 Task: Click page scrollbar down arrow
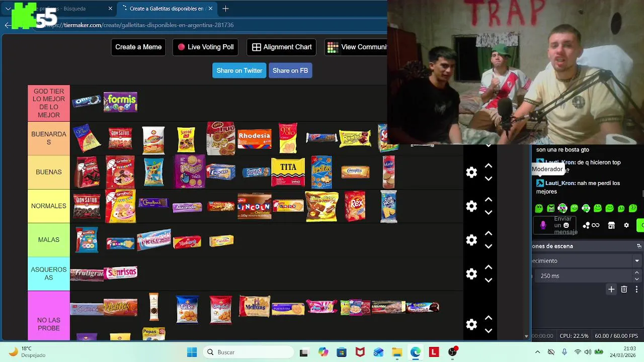tap(526, 336)
